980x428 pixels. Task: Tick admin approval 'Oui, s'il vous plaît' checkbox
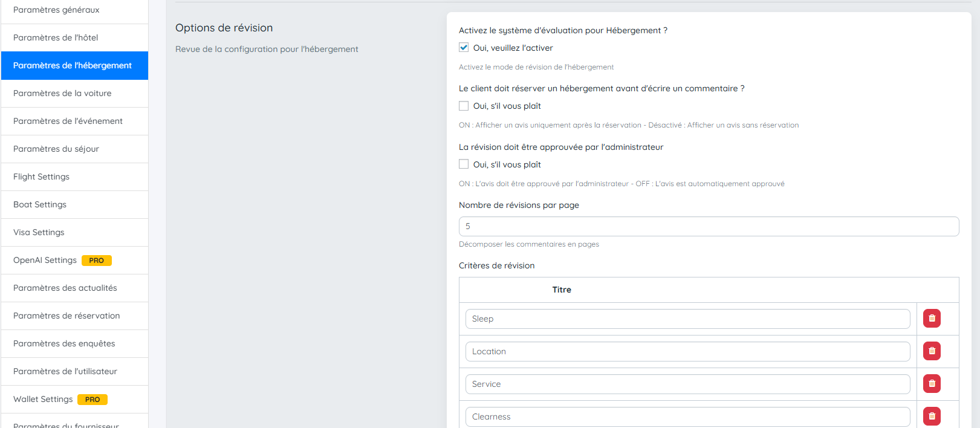point(464,164)
